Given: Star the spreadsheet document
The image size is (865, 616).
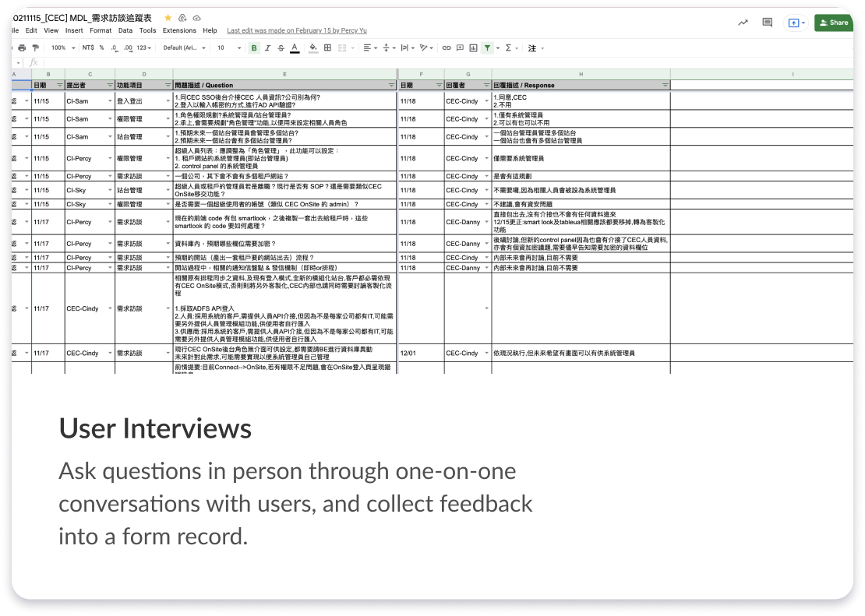Looking at the screenshot, I should click(168, 18).
